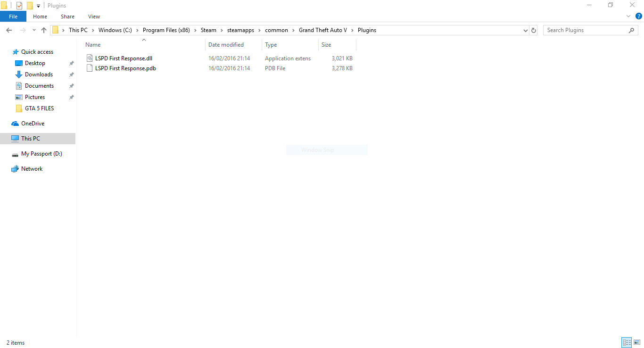Expand the ribbon with chevron
Viewport: 644px width, 348px height.
pyautogui.click(x=628, y=16)
